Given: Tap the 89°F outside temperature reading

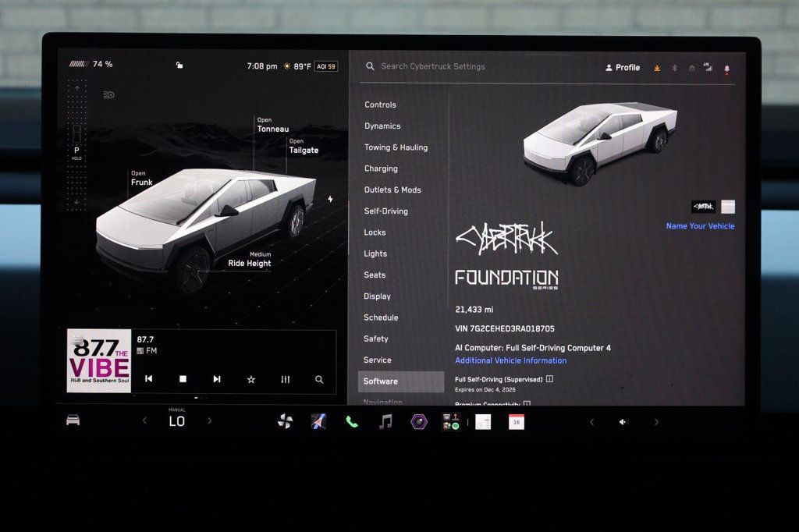Looking at the screenshot, I should [302, 66].
